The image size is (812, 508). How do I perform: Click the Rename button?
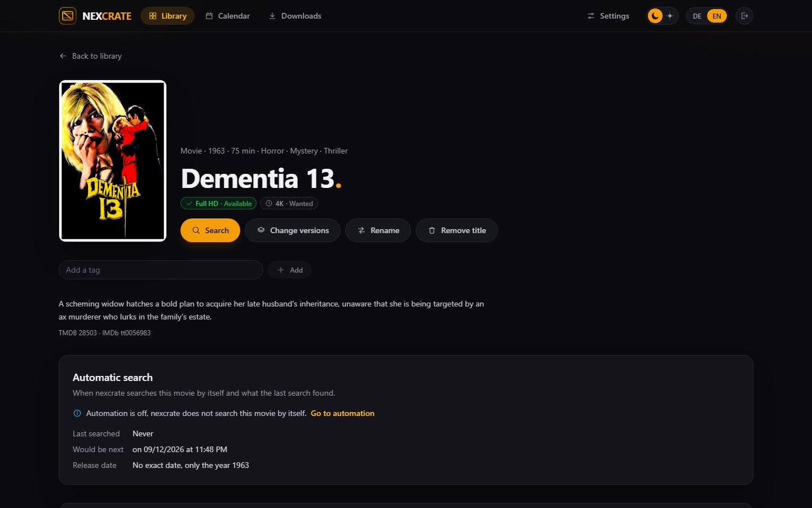click(x=378, y=230)
